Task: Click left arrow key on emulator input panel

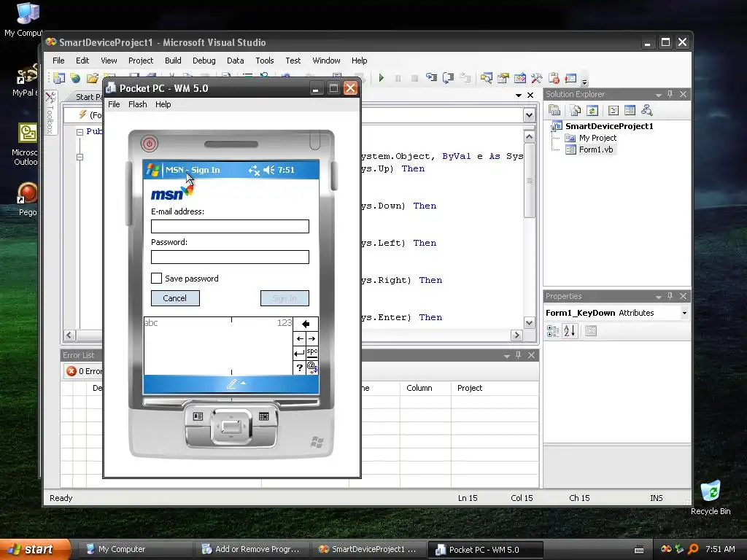Action: coord(299,338)
